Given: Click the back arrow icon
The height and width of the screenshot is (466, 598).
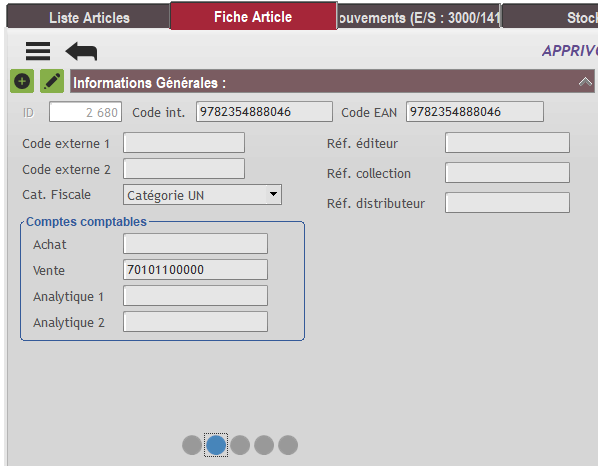Looking at the screenshot, I should click(81, 51).
